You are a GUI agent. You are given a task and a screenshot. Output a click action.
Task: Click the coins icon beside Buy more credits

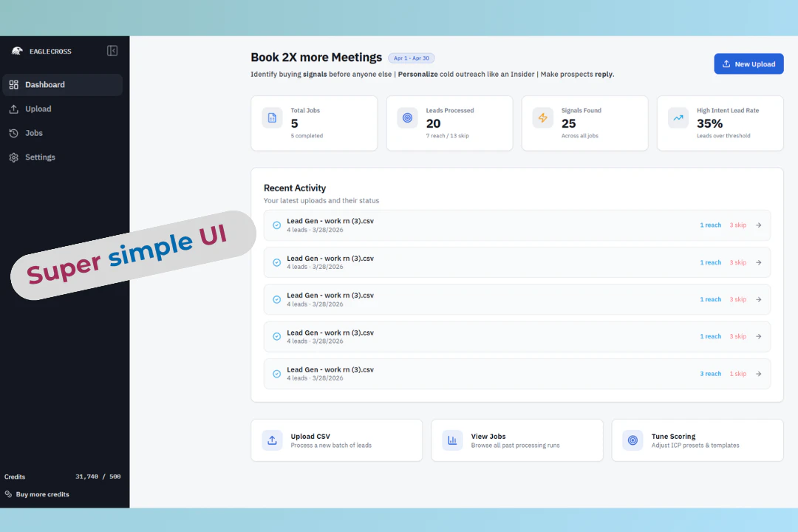8,494
